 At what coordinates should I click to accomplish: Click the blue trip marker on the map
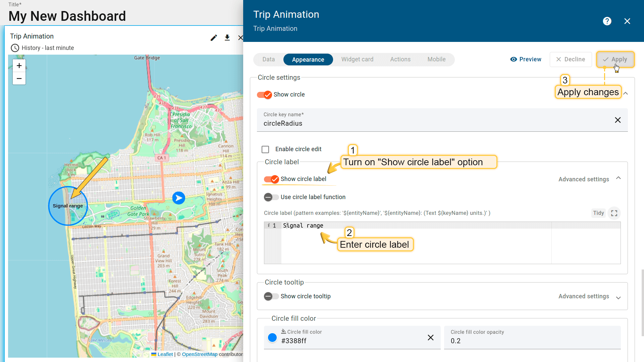[x=179, y=198]
